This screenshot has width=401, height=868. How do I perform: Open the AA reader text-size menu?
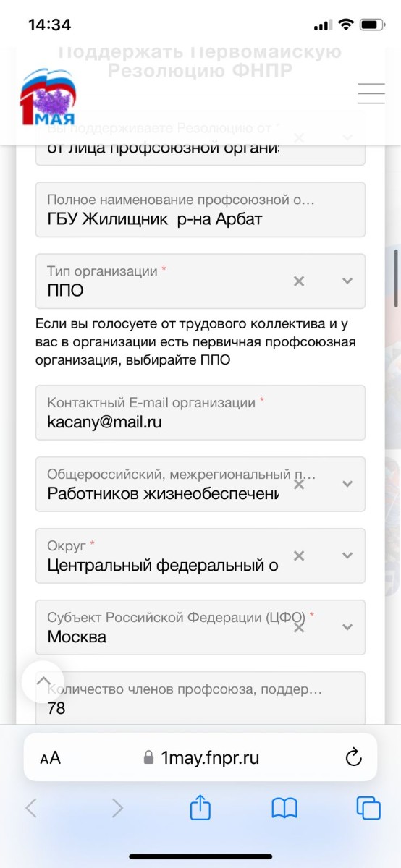tap(51, 758)
